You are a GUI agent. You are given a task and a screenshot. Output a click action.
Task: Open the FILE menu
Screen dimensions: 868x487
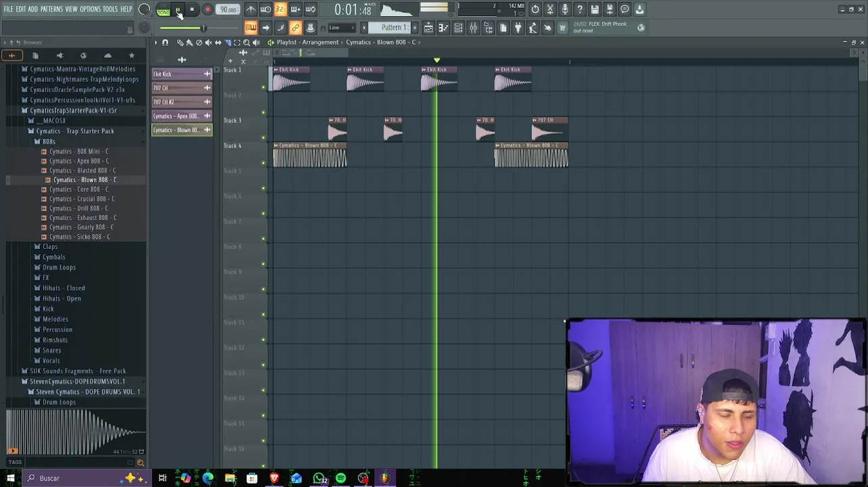click(x=9, y=9)
